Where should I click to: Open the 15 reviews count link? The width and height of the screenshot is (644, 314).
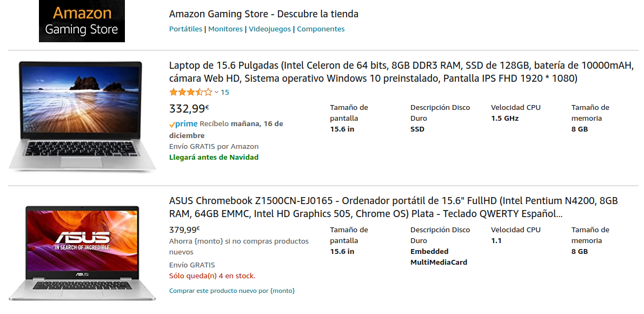coord(225,93)
